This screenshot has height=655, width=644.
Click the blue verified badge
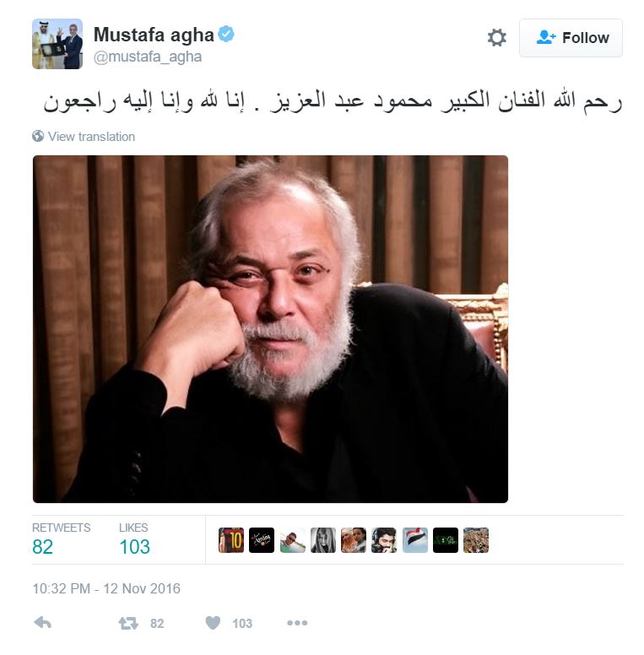pos(226,34)
